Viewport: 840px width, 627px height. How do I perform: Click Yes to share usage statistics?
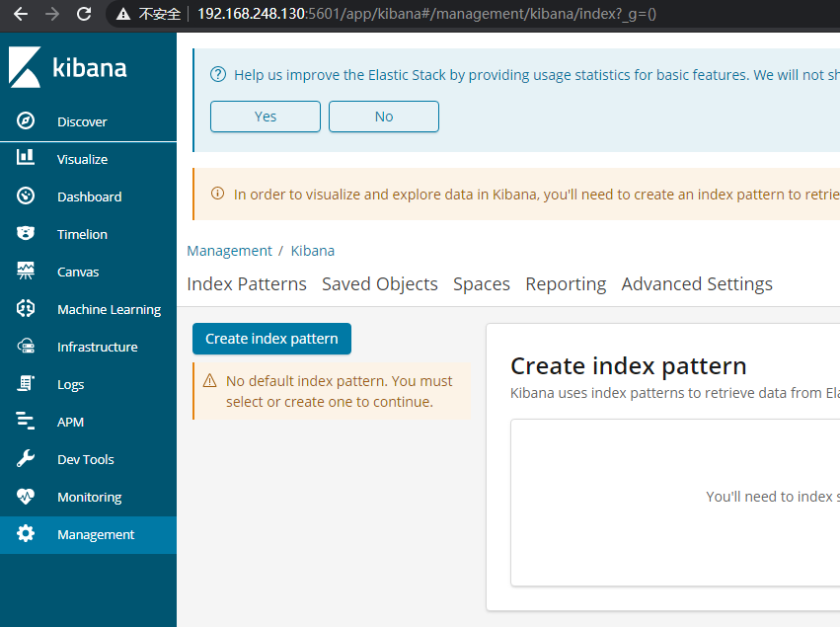266,117
